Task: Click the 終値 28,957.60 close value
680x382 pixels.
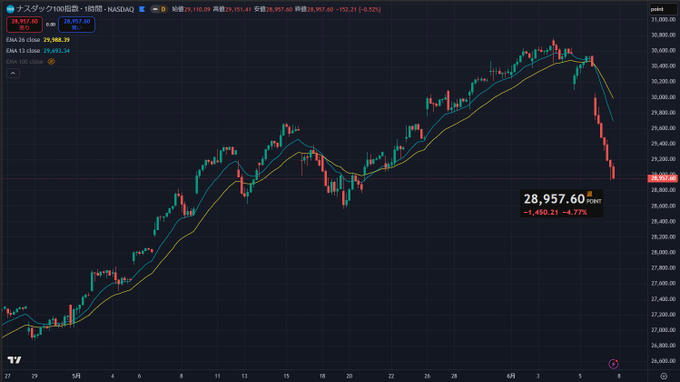Action: pyautogui.click(x=314, y=9)
